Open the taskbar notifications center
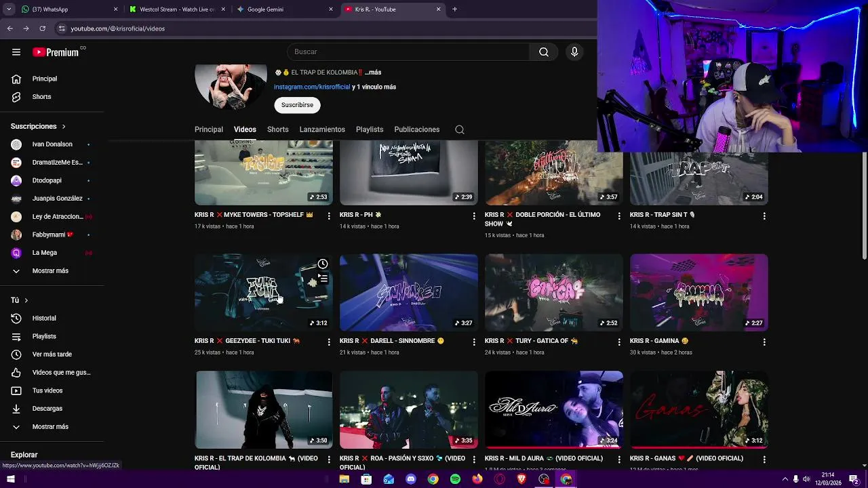 [x=854, y=479]
